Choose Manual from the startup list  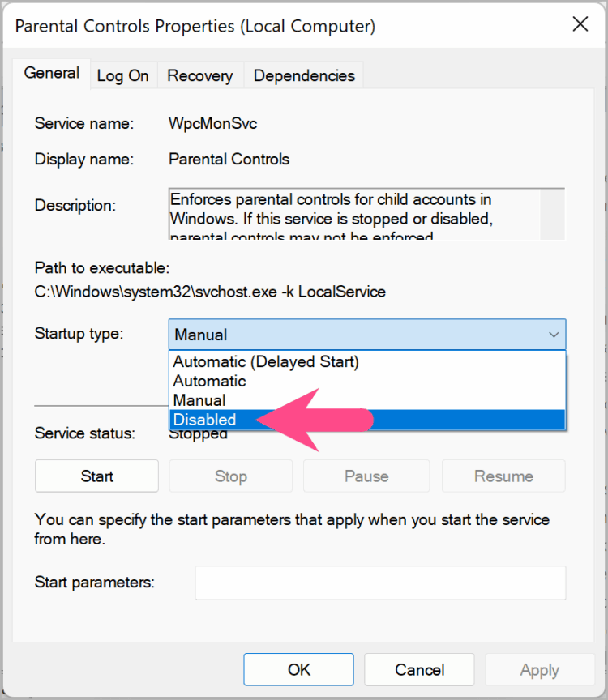pos(199,400)
